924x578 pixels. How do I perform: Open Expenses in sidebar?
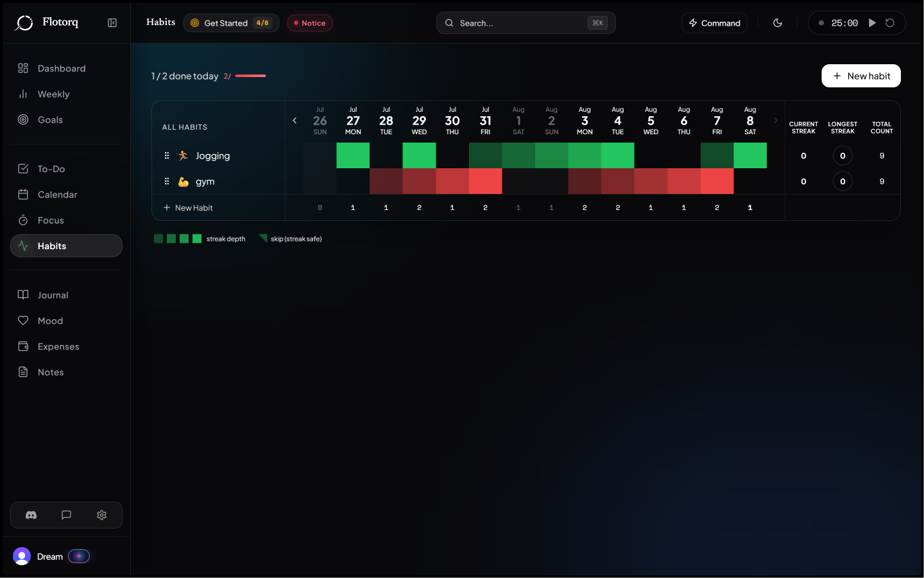66,347
